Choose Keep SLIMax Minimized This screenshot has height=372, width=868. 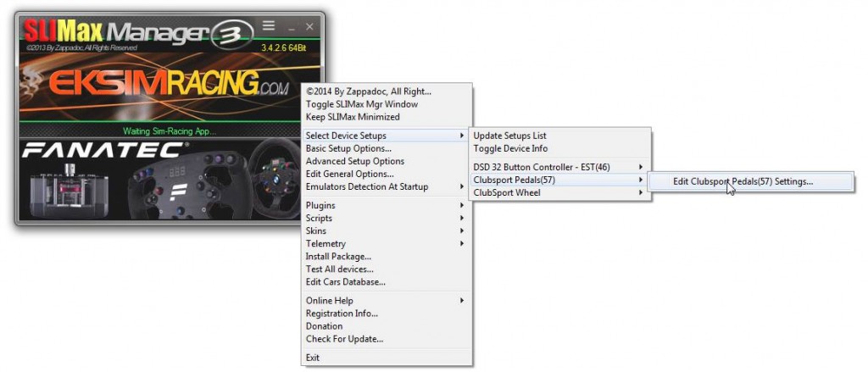coord(386,117)
